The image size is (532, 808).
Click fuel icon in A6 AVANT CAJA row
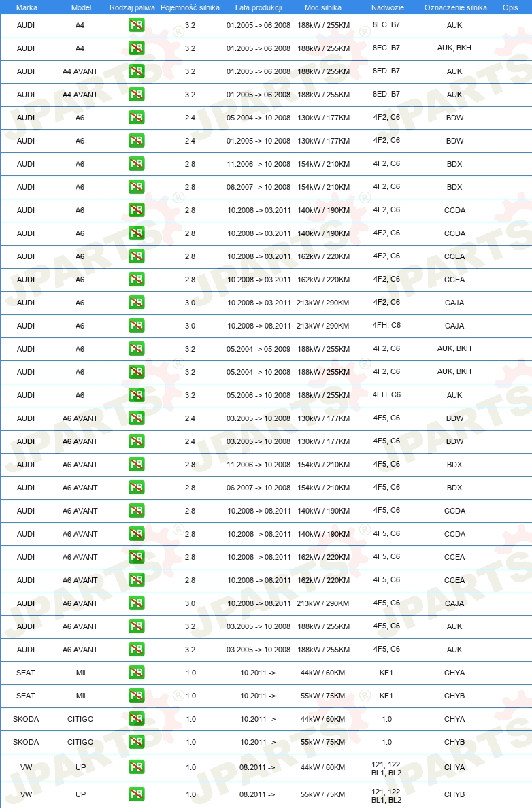pos(137,603)
